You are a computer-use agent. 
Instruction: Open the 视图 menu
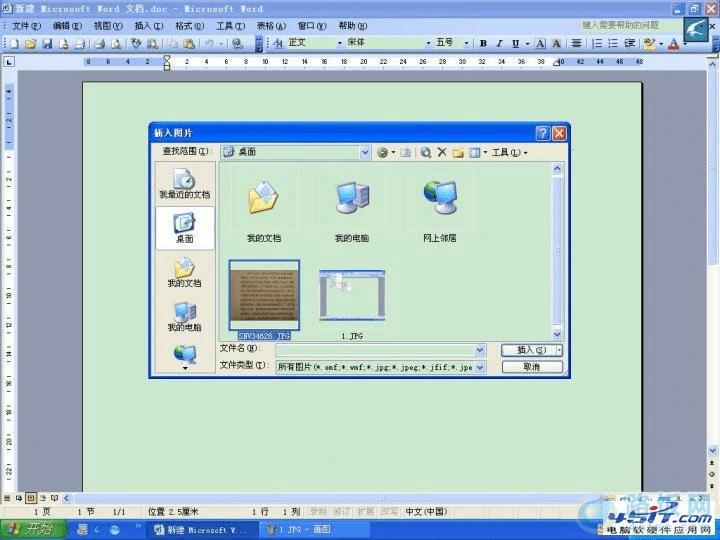click(108, 26)
